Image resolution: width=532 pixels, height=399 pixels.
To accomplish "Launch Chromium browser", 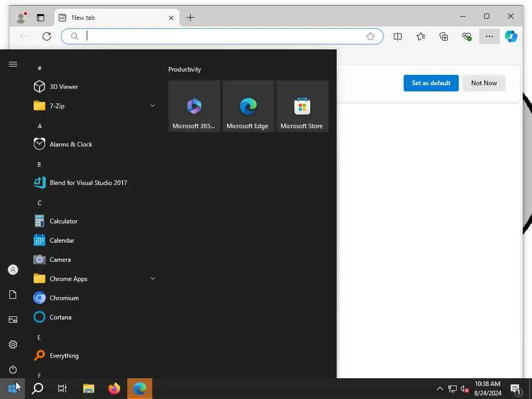I will click(x=95, y=298).
